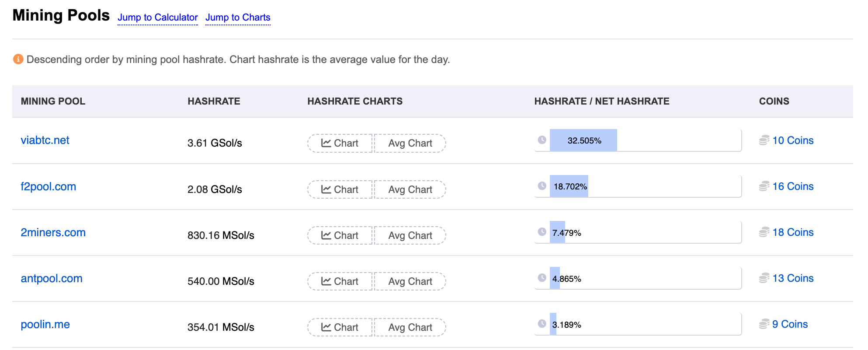The height and width of the screenshot is (350, 868).
Task: Click the clock icon beside 18.702%
Action: 542,186
